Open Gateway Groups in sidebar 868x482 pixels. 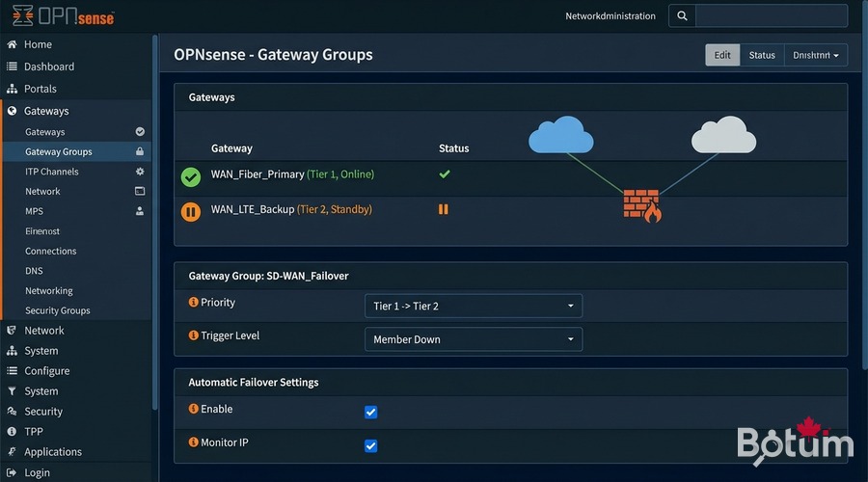(x=76, y=151)
